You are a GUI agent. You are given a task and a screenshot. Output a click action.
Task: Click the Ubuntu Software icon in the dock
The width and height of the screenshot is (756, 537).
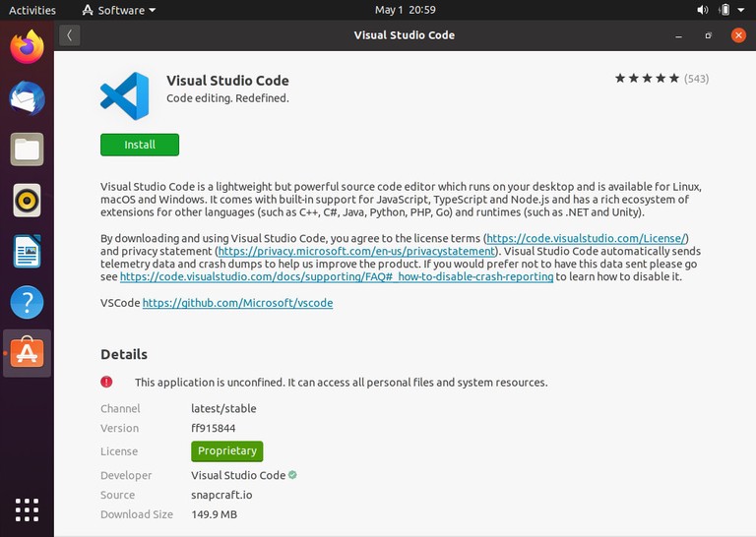click(x=27, y=353)
